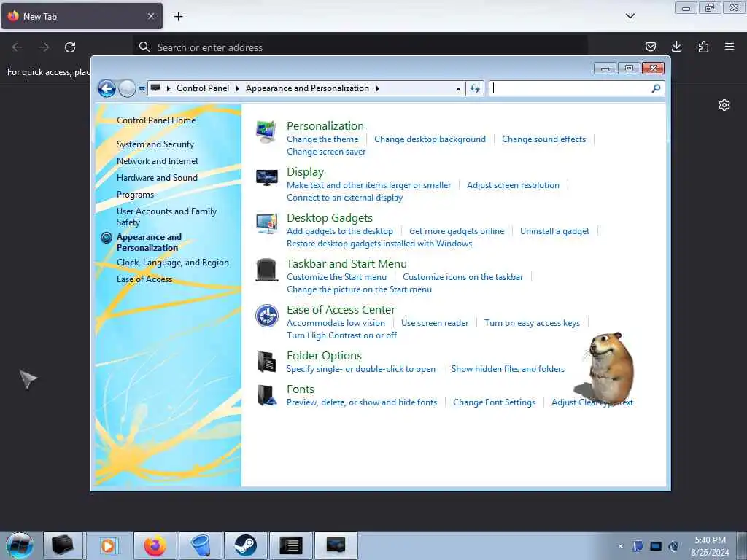Click Firefox back navigation arrow
The image size is (747, 560).
[18, 47]
